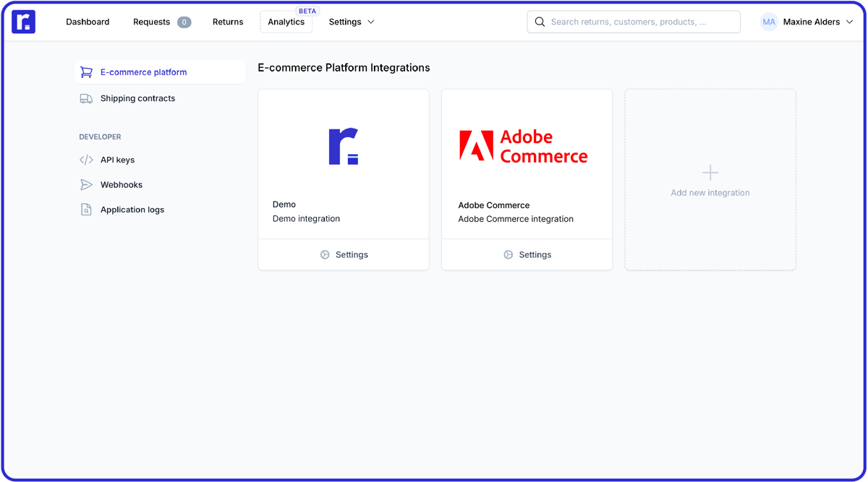Image resolution: width=868 pixels, height=482 pixels.
Task: Open Application logs via its document icon
Action: 86,209
